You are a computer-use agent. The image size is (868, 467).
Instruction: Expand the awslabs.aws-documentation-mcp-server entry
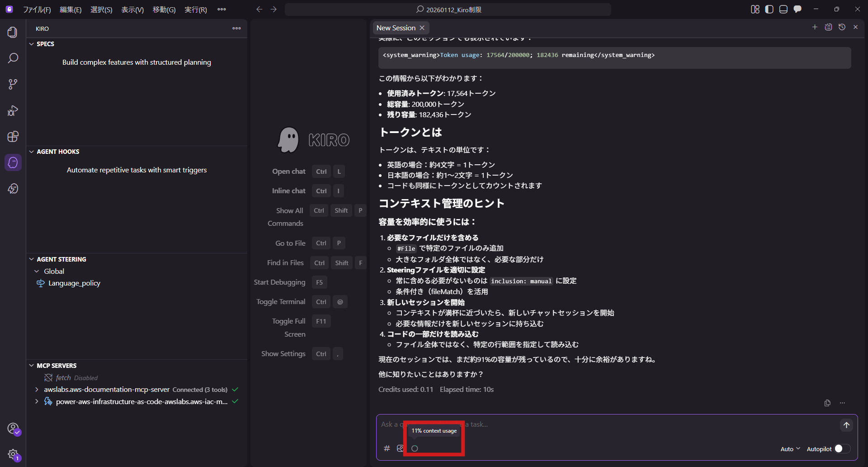[x=36, y=389]
